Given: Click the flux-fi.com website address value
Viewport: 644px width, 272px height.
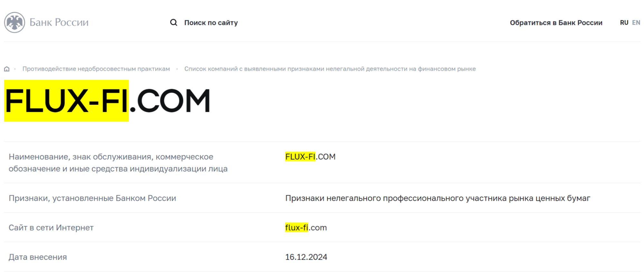Looking at the screenshot, I should pos(306,228).
